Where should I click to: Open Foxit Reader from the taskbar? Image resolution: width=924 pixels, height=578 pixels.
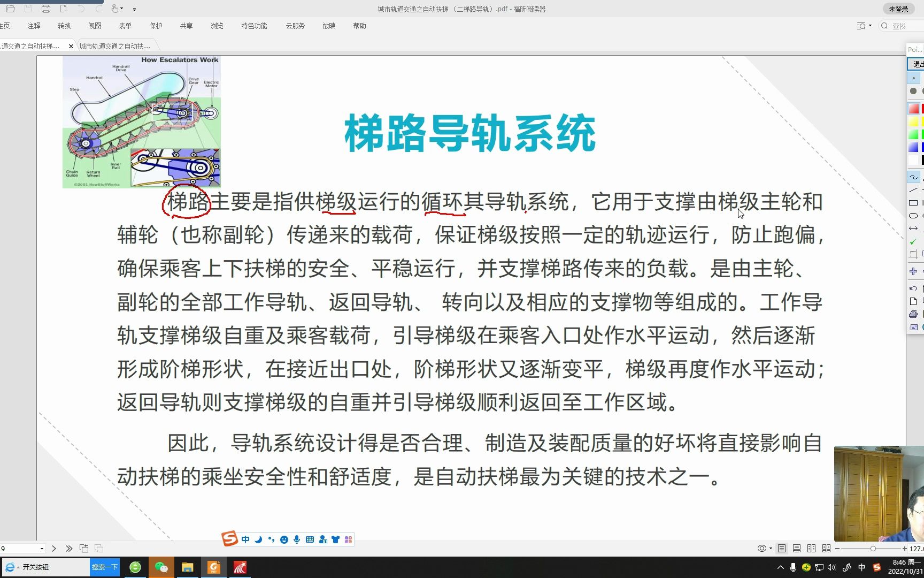pyautogui.click(x=214, y=567)
